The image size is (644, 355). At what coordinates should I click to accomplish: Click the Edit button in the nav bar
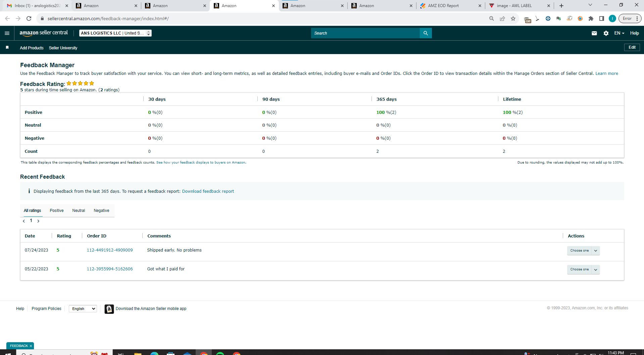point(632,47)
